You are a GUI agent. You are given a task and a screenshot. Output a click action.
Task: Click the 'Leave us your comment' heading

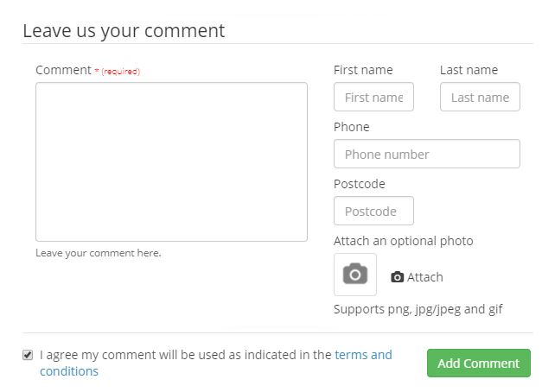124,31
